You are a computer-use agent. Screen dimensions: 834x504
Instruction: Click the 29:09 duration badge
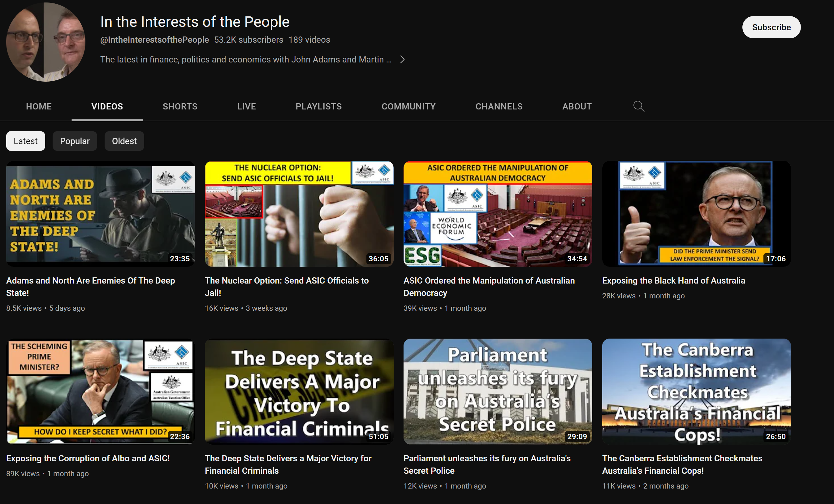(577, 437)
